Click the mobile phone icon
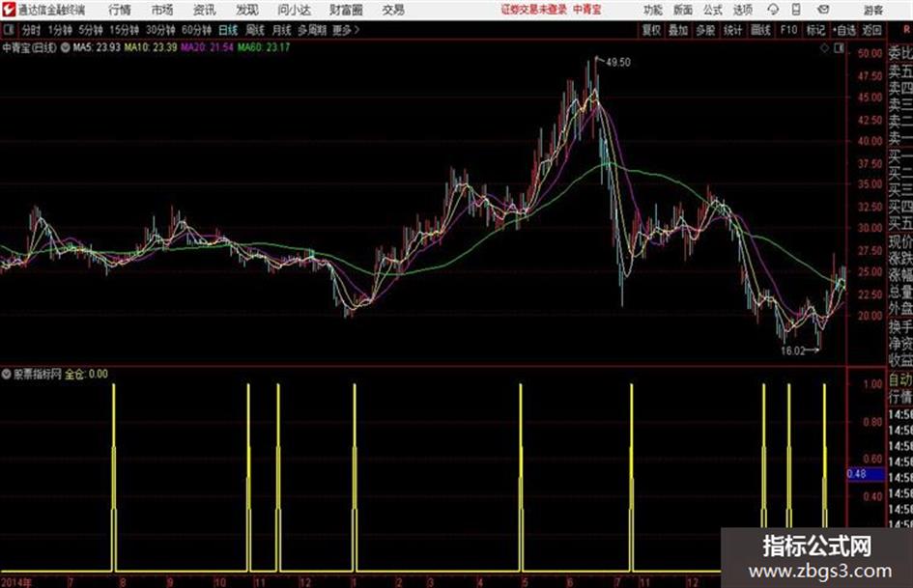The image size is (913, 588). 796,10
